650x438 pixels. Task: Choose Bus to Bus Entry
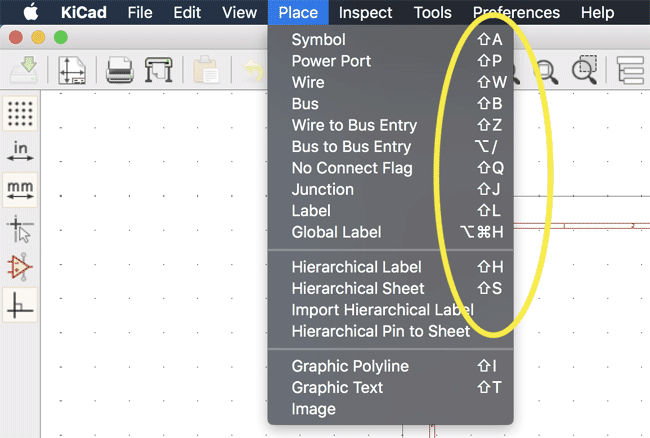390,147
